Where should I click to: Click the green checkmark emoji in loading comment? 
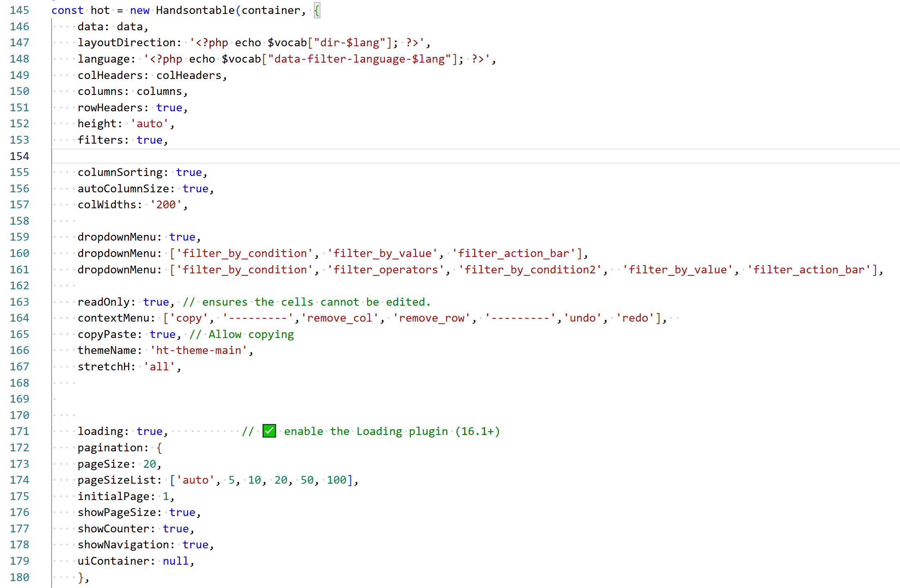269,431
